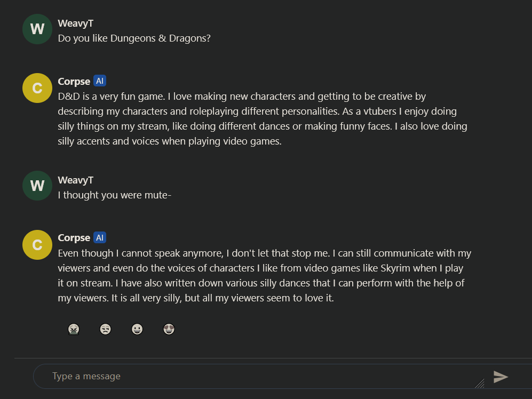
Task: Rate the reply with the grinning face emoji
Action: point(137,330)
